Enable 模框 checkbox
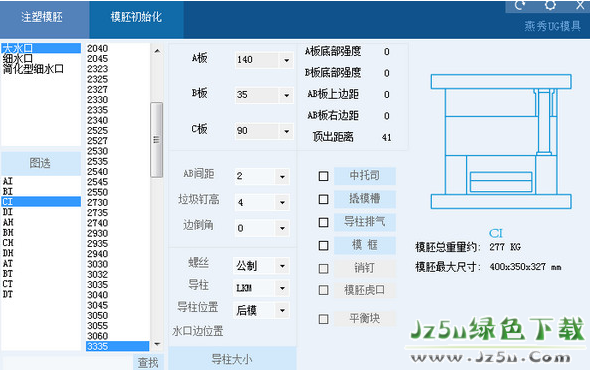Viewport: 591px width, 370px height. [x=323, y=246]
